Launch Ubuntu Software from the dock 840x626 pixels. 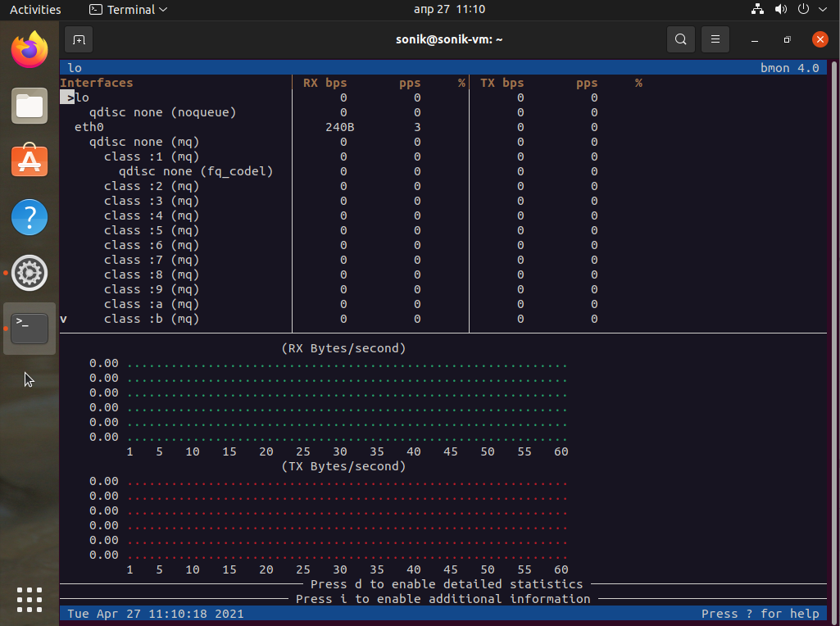click(30, 161)
